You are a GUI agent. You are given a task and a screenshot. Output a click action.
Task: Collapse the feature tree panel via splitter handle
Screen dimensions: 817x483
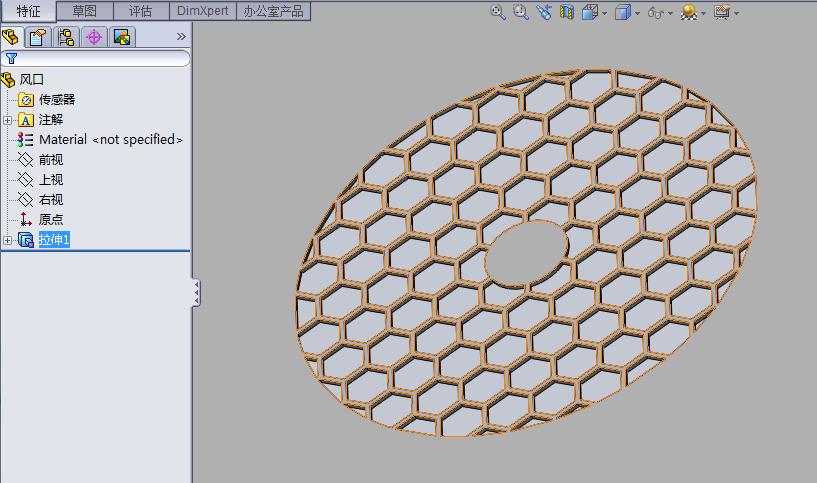(x=196, y=293)
